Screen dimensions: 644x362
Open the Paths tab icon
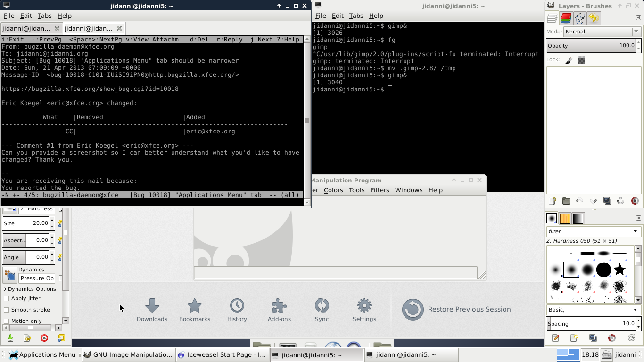(579, 18)
